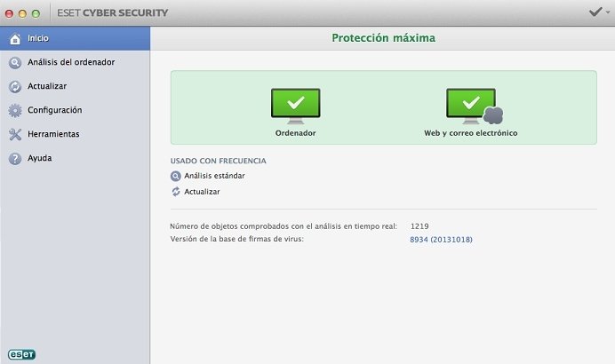Image resolution: width=615 pixels, height=364 pixels.
Task: Click the Ayuda question mark icon
Action: (15, 158)
